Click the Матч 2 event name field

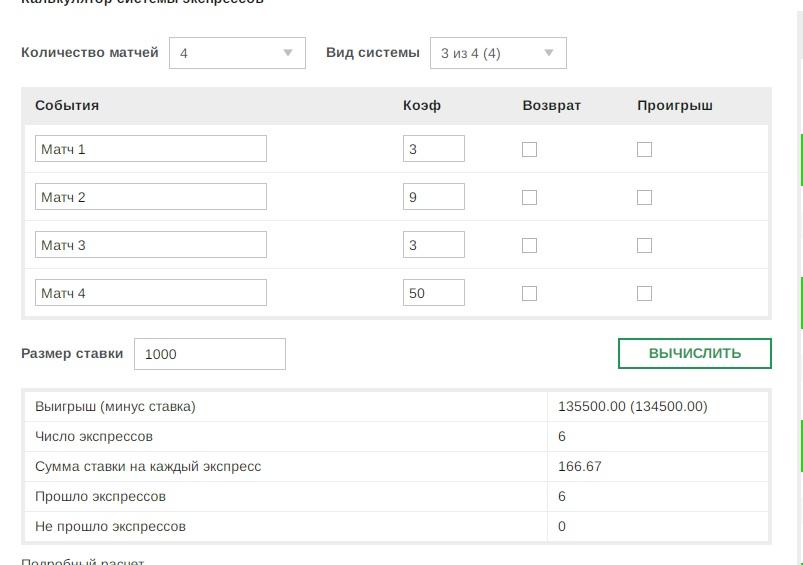151,197
